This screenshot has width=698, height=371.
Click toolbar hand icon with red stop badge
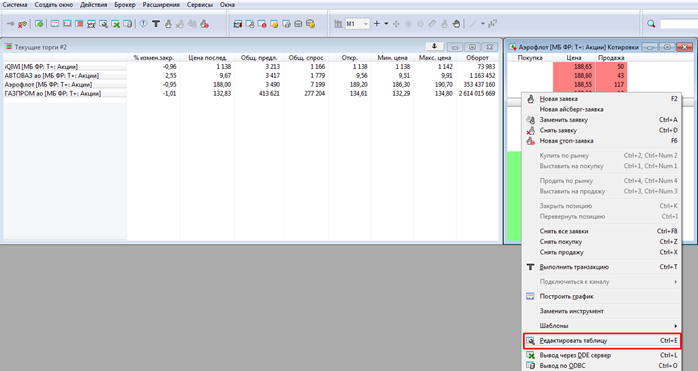click(x=204, y=24)
